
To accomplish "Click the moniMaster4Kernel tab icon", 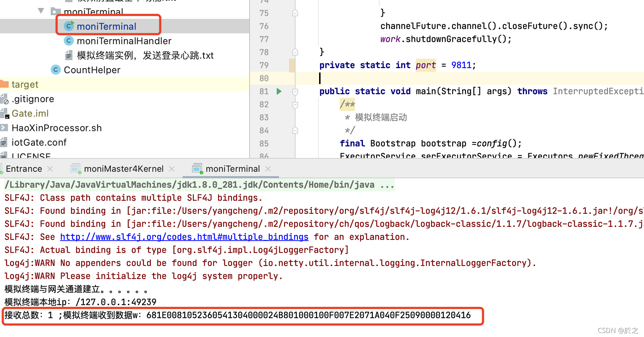I will 75,168.
